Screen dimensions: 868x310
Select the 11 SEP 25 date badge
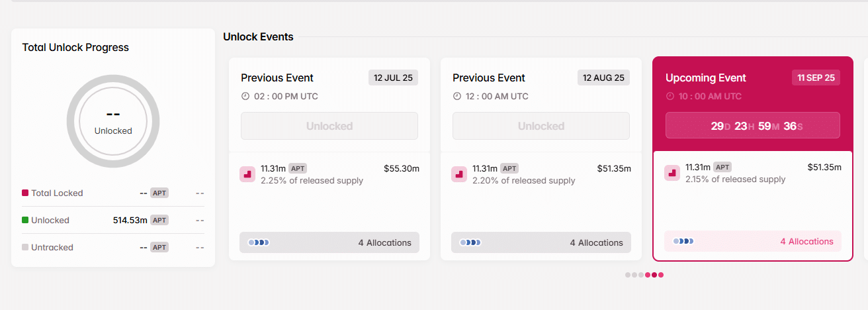tap(816, 77)
